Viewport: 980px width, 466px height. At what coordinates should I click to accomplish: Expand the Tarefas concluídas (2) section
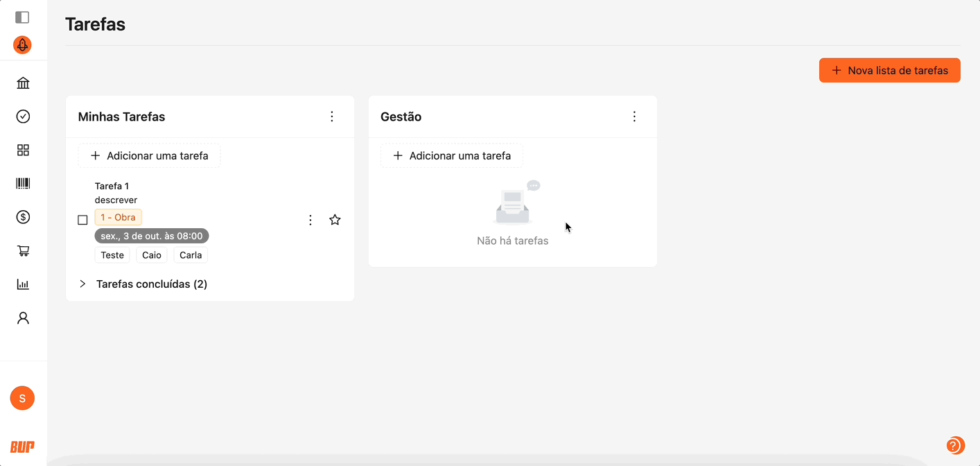[82, 284]
